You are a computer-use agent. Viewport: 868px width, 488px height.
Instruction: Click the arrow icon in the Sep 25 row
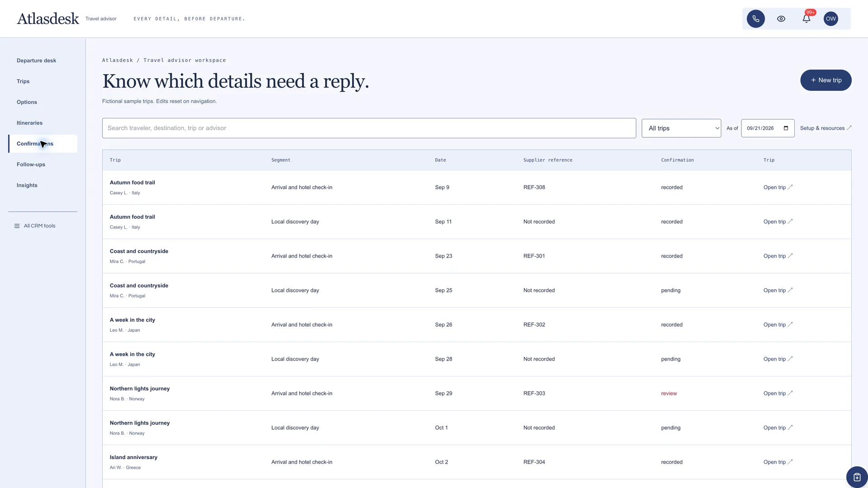(790, 290)
